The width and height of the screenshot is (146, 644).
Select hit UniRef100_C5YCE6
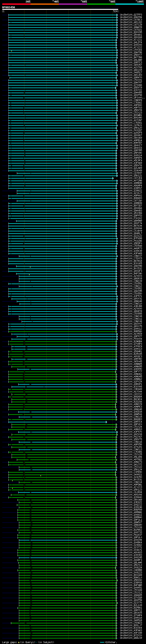click(131, 50)
